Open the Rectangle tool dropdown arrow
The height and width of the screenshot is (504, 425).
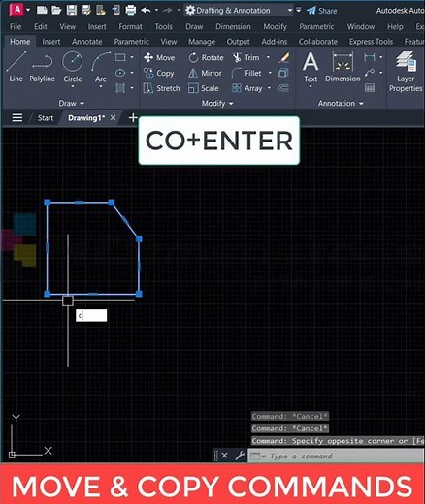(x=132, y=57)
